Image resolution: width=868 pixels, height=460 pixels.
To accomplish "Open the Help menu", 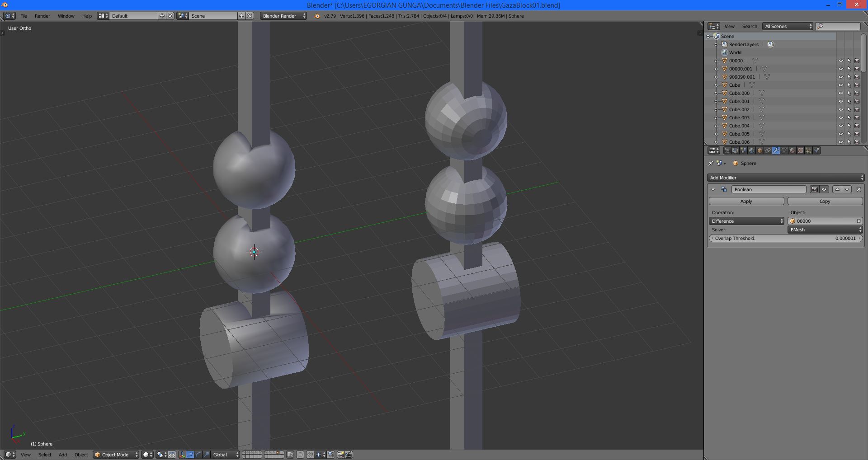I will 87,16.
